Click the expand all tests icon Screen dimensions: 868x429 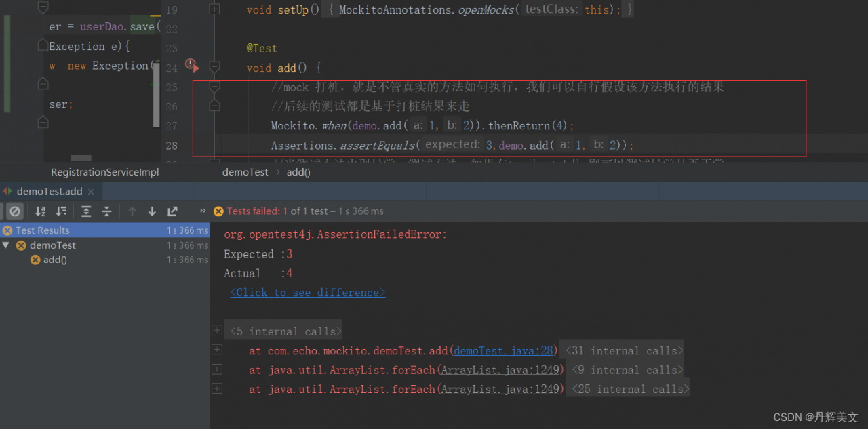pos(86,211)
